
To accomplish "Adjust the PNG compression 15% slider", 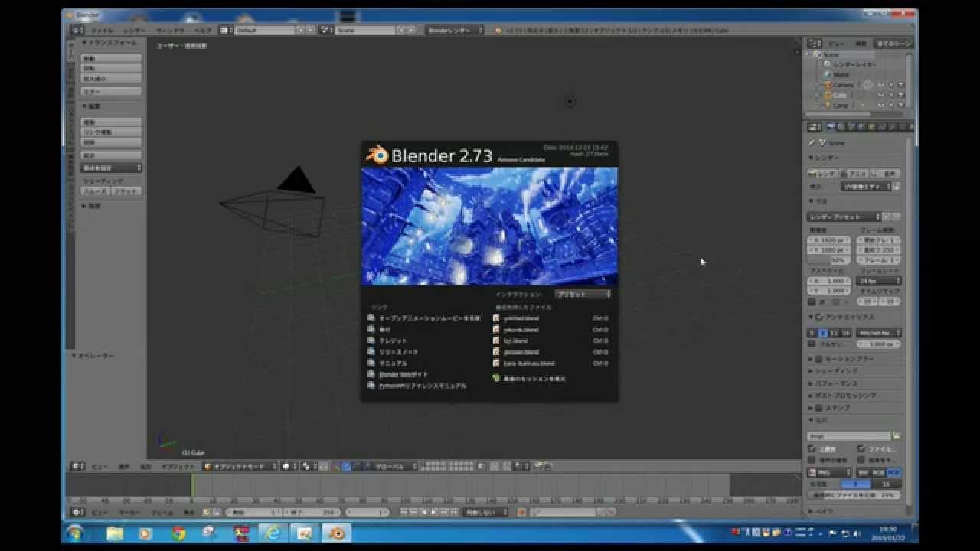I will (855, 495).
